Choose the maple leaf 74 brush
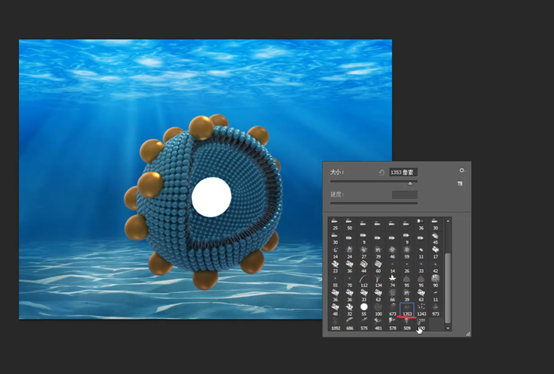The width and height of the screenshot is (554, 374). pos(393,281)
